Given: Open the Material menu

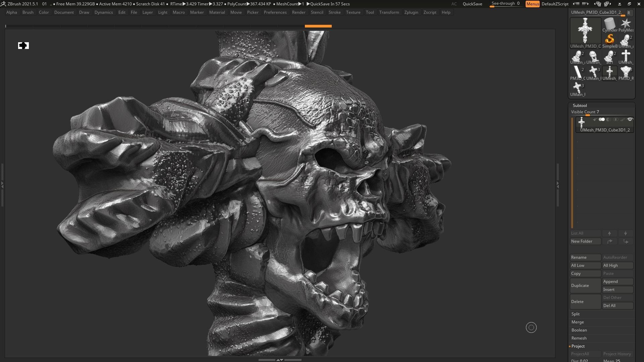Looking at the screenshot, I should pyautogui.click(x=217, y=12).
